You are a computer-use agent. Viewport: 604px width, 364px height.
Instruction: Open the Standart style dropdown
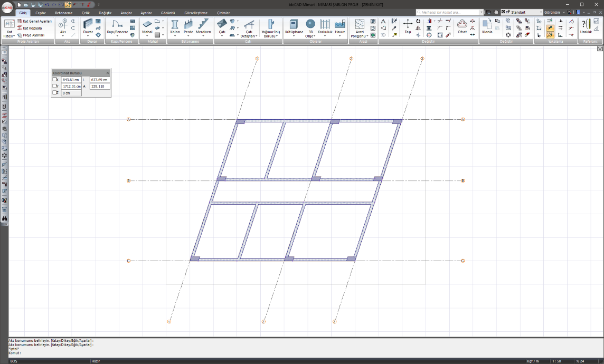click(x=540, y=12)
